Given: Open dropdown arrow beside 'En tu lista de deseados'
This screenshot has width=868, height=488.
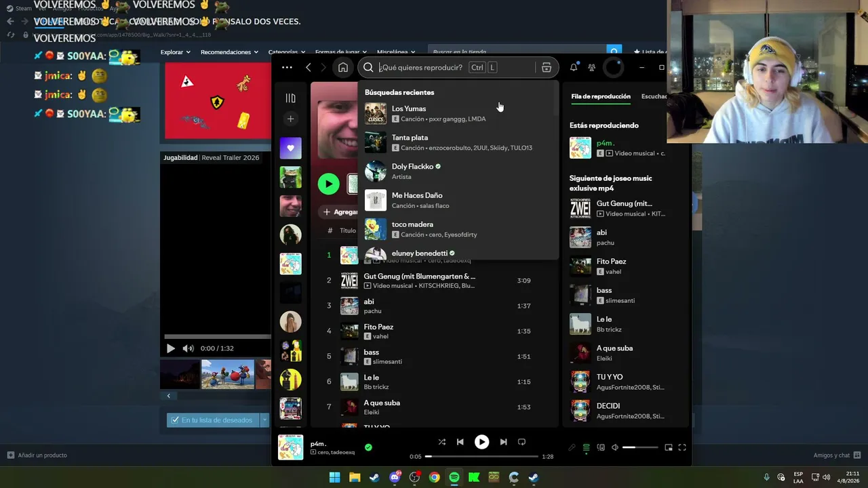Looking at the screenshot, I should [x=264, y=420].
